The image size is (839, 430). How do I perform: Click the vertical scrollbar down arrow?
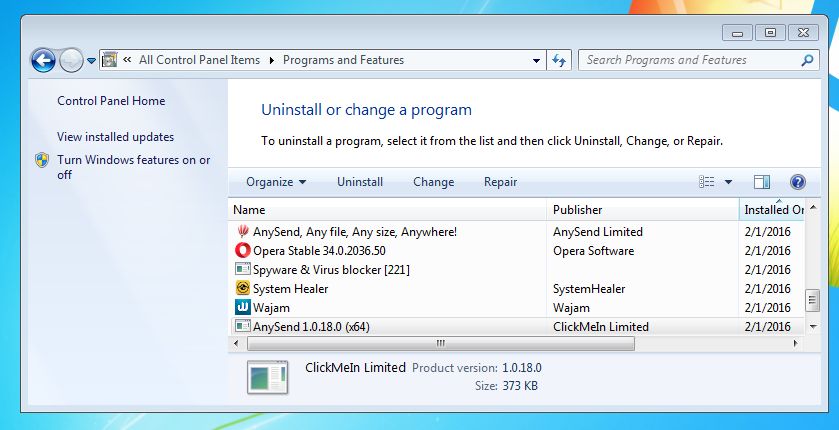pos(813,326)
